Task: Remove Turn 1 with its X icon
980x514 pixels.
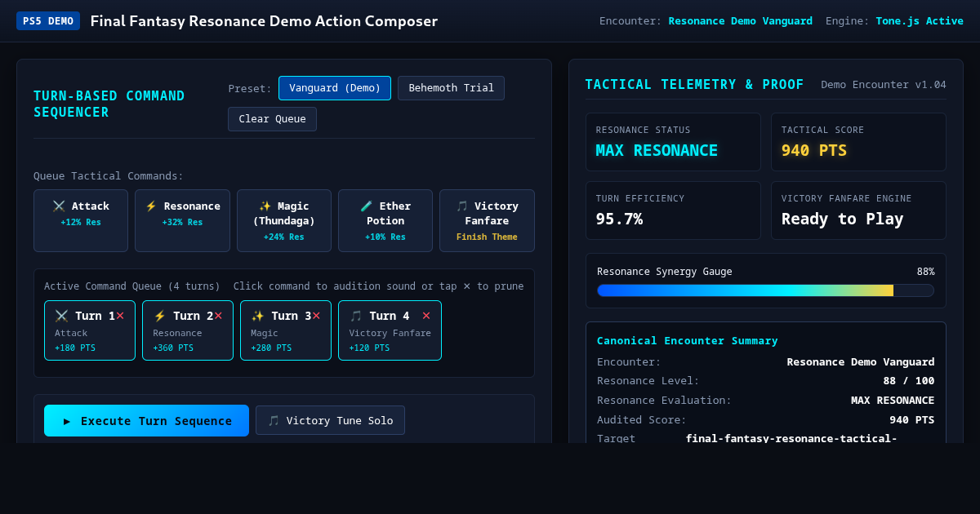Action: (120, 316)
